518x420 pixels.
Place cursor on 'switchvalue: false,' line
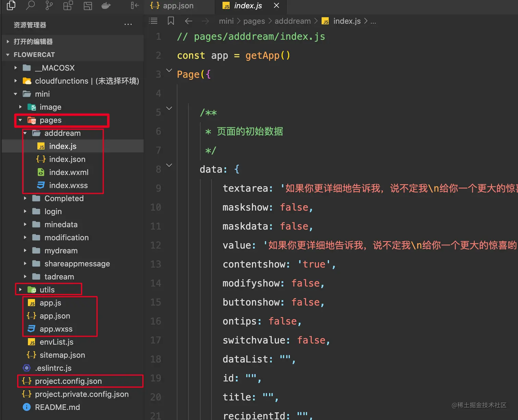(x=276, y=340)
